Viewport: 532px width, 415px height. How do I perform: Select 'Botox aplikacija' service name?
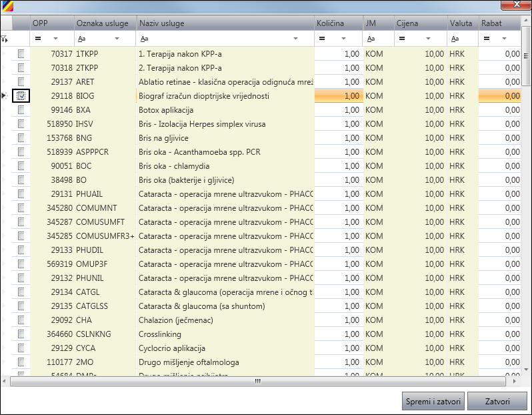[x=166, y=110]
